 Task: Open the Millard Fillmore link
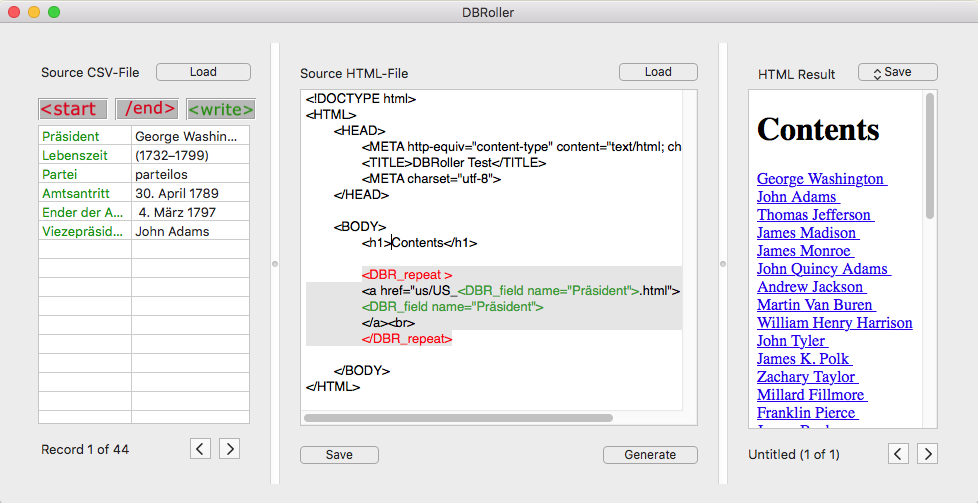point(812,396)
